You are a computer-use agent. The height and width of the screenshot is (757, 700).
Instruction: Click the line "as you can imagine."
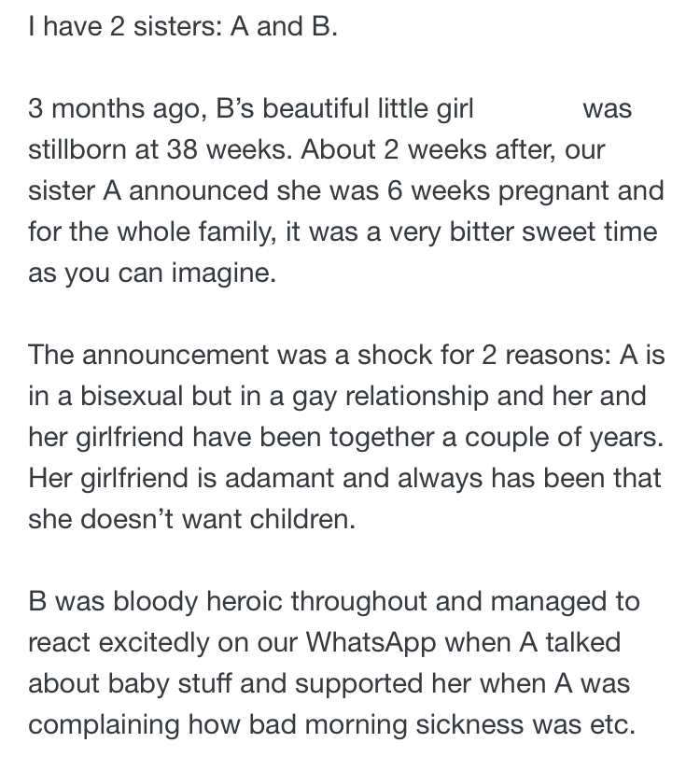pyautogui.click(x=152, y=273)
